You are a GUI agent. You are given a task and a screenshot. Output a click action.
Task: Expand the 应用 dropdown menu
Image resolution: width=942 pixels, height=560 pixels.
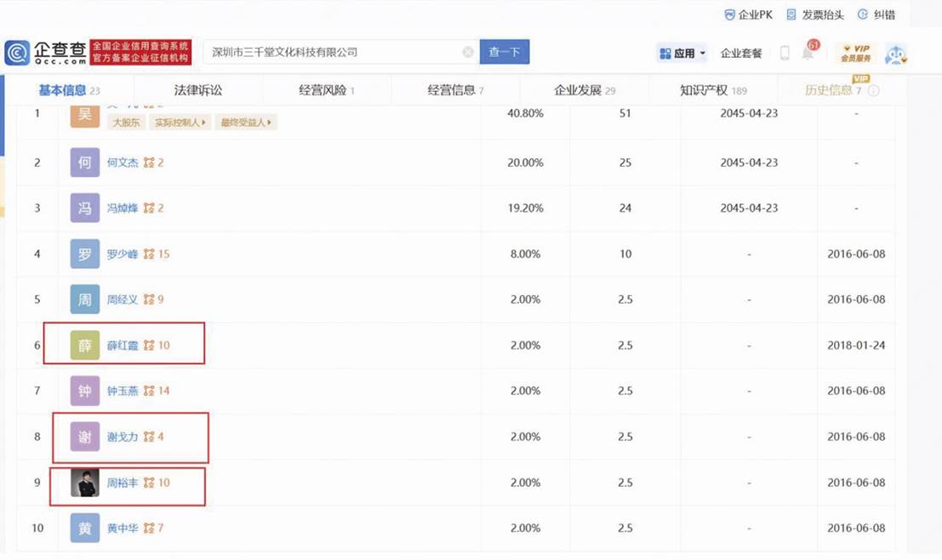(682, 53)
